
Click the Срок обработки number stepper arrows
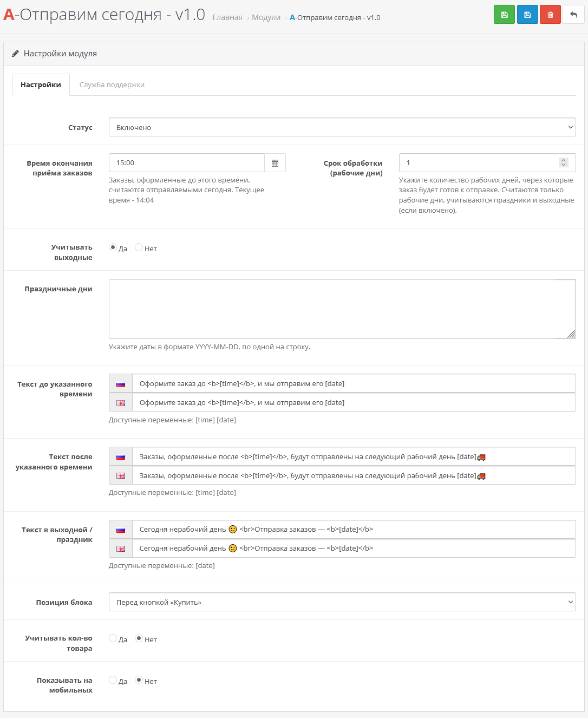click(x=563, y=162)
